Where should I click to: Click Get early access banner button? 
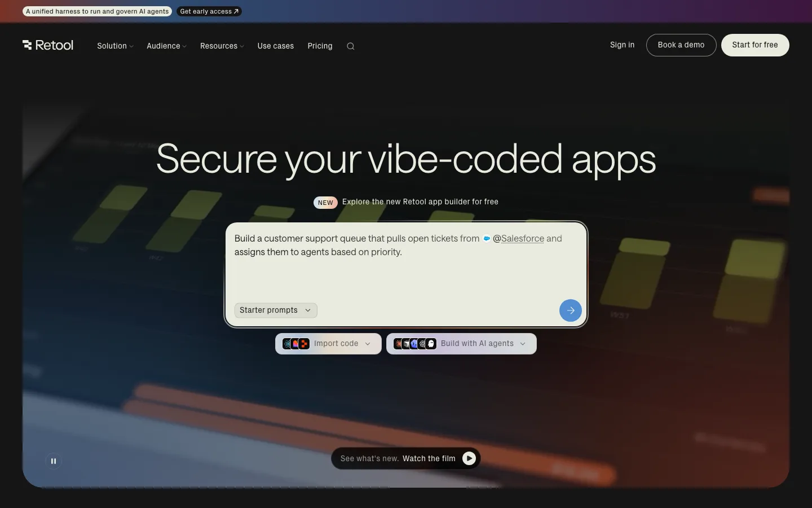point(209,11)
